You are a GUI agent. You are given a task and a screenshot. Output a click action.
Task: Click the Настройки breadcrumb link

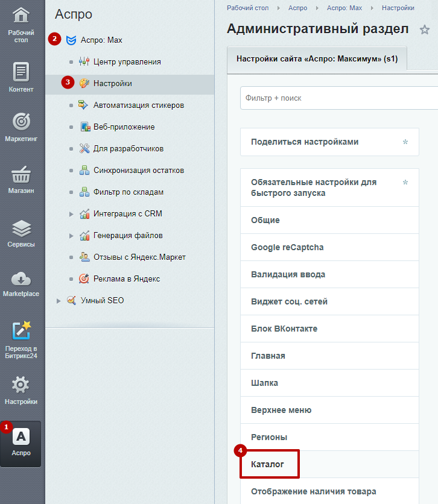[398, 8]
